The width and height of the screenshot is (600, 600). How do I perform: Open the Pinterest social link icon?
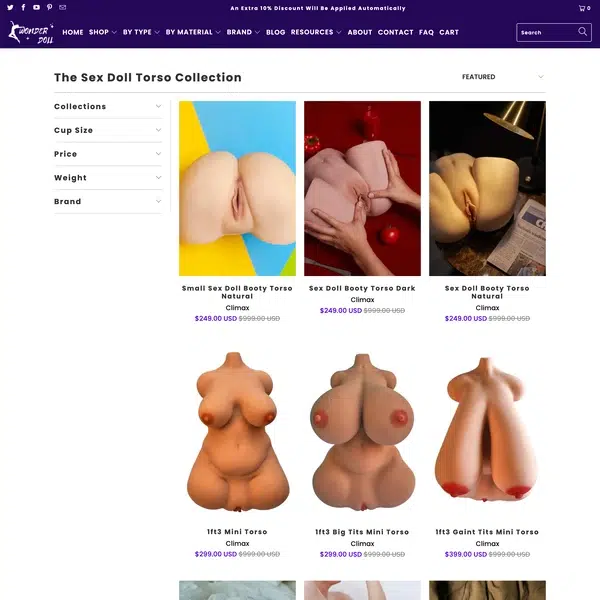click(49, 7)
